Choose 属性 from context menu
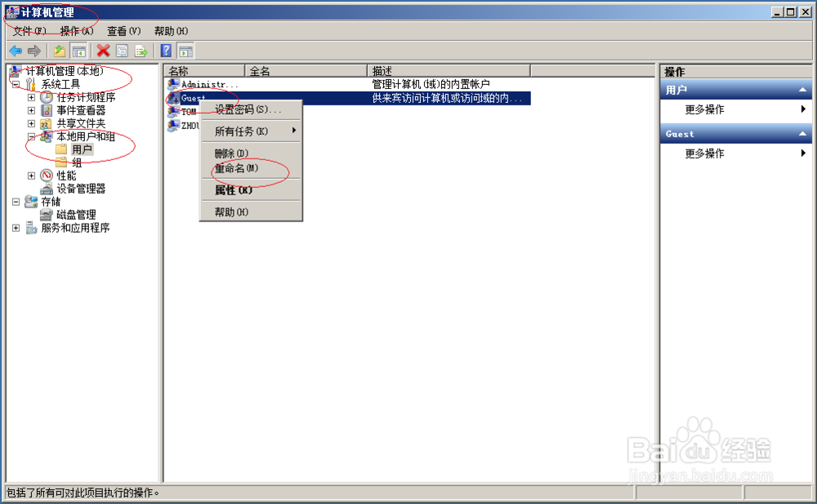 pos(251,190)
